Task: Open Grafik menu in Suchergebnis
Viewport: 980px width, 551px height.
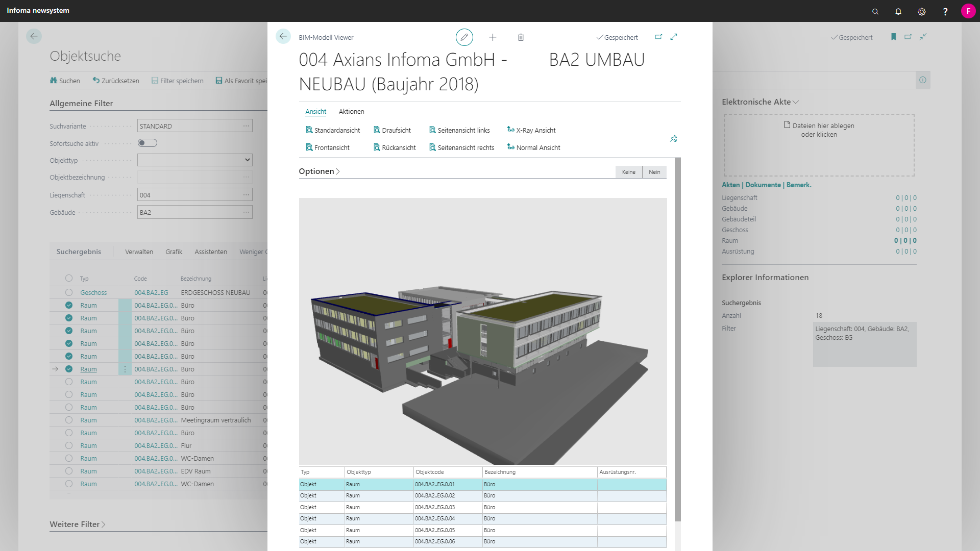Action: pos(174,252)
